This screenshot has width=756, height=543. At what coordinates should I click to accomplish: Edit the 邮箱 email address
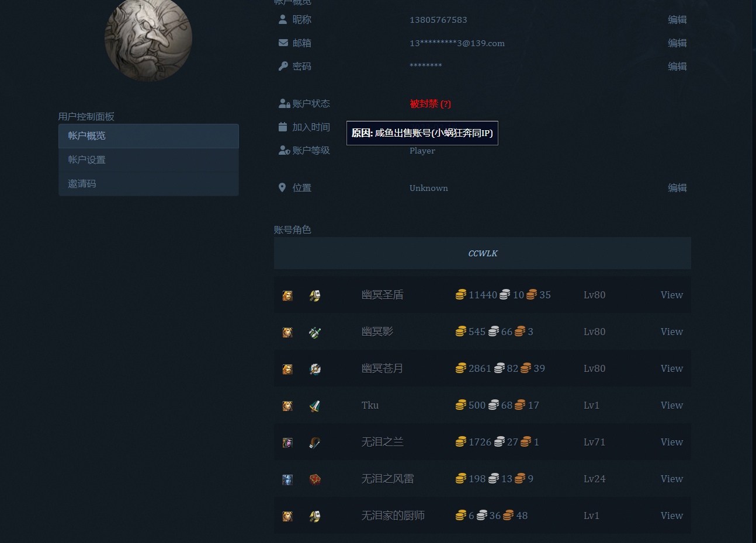click(677, 43)
